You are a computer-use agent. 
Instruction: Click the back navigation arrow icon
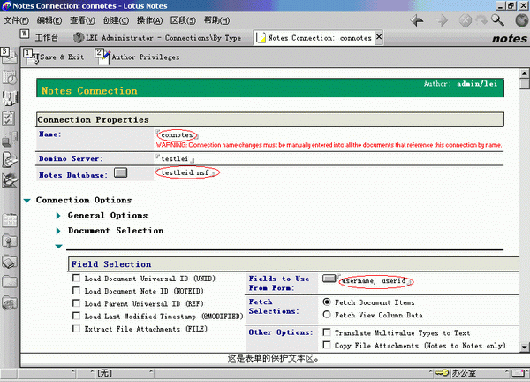417,21
